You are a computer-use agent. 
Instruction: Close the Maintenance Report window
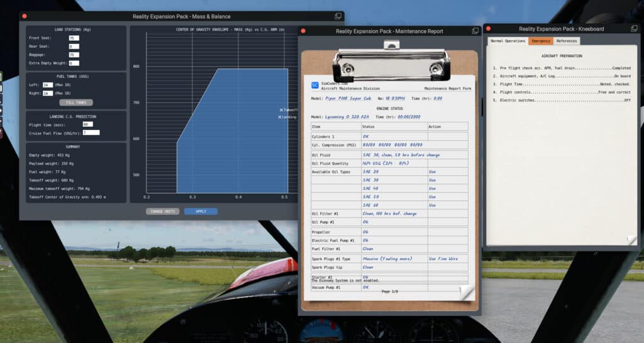pos(304,31)
